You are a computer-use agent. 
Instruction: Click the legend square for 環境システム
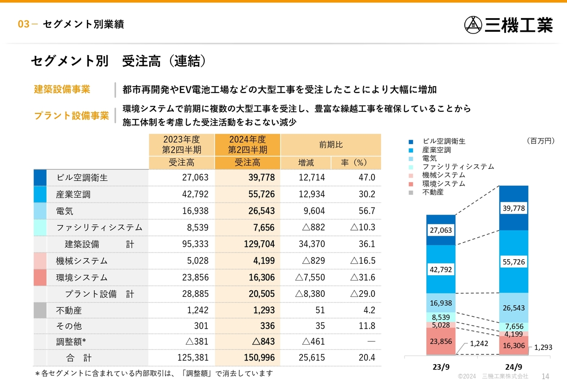[x=411, y=184]
